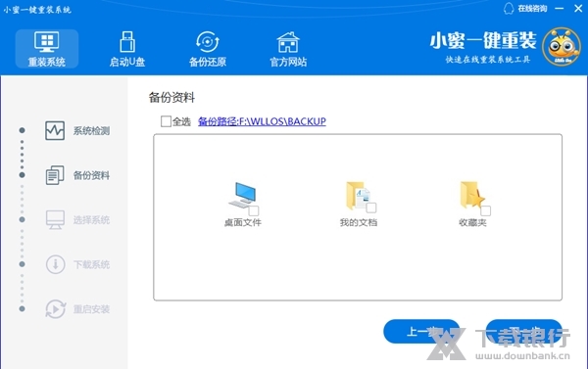
Task: Click the bee mascot logo
Action: (562, 47)
